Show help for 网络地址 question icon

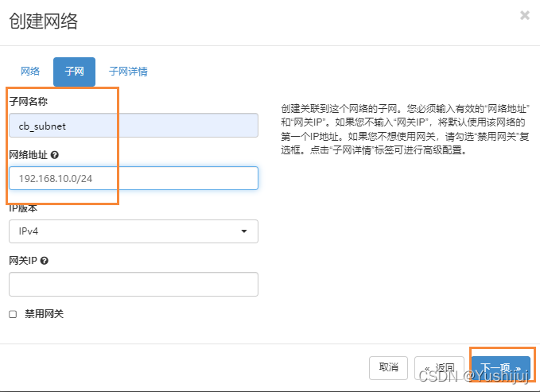tap(54, 155)
